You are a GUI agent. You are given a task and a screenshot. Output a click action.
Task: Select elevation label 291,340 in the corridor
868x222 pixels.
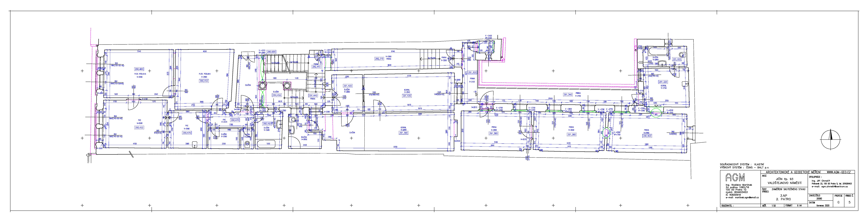(x=568, y=95)
